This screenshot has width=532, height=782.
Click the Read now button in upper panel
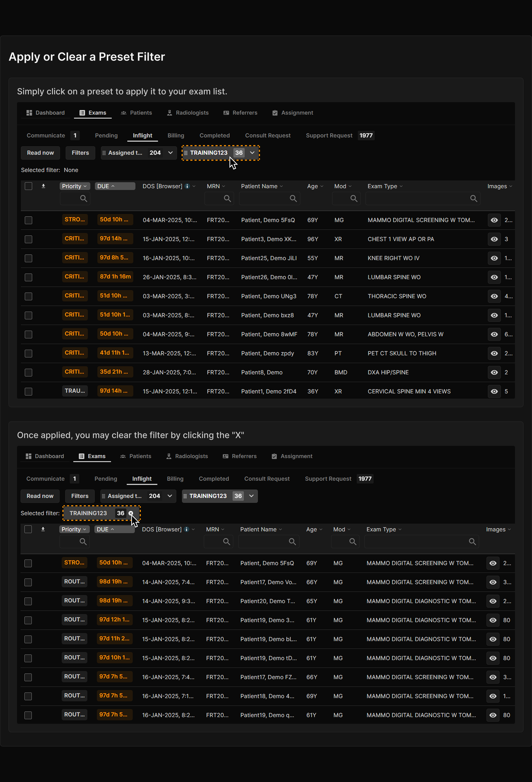point(40,153)
